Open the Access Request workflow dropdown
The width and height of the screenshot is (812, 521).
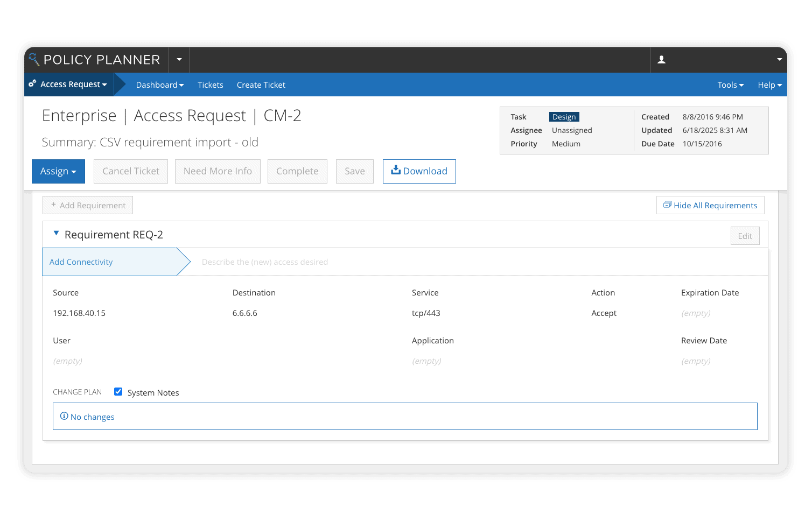pos(73,85)
